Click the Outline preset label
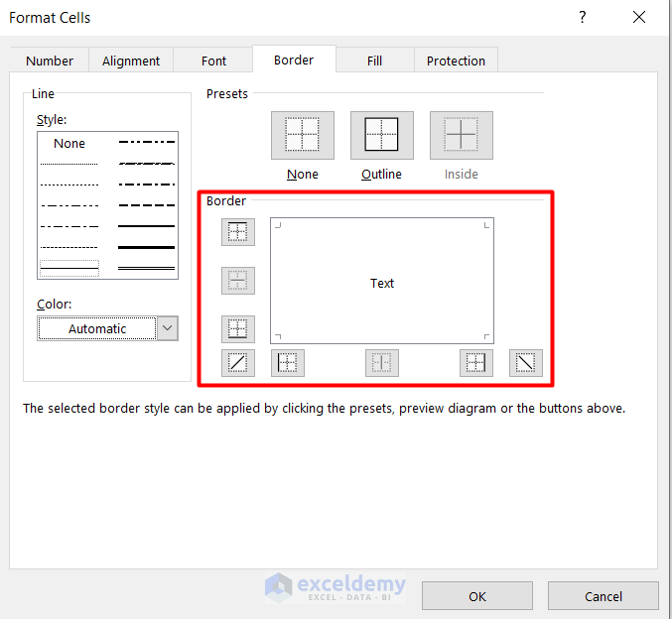This screenshot has width=672, height=619. (x=381, y=174)
